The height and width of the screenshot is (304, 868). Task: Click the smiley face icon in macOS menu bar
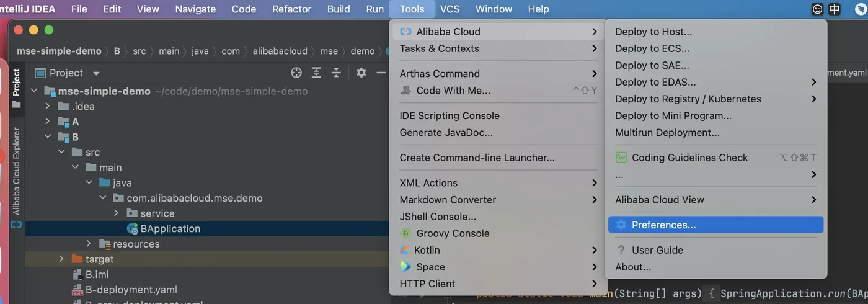pyautogui.click(x=818, y=9)
